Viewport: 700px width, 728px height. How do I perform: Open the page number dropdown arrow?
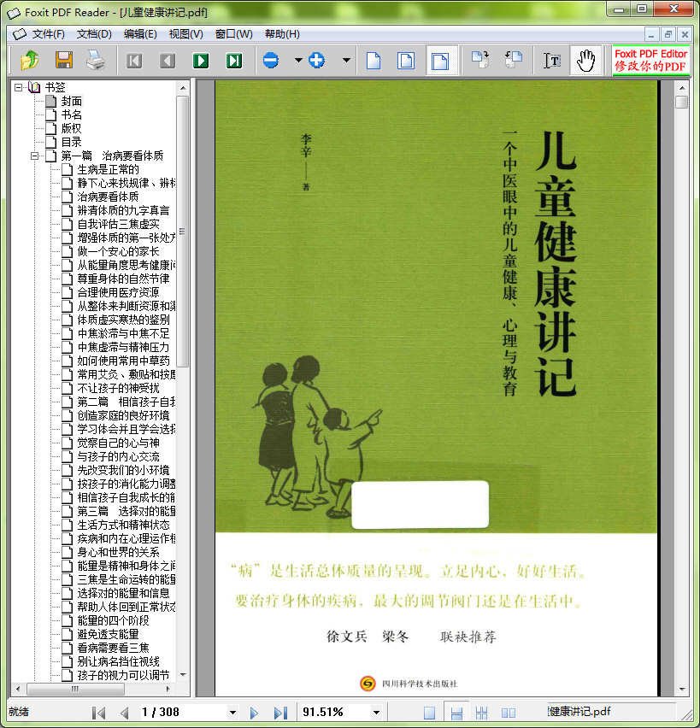tap(232, 712)
